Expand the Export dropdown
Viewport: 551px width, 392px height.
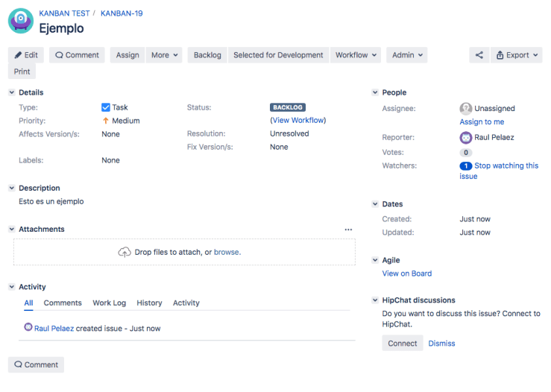point(517,55)
